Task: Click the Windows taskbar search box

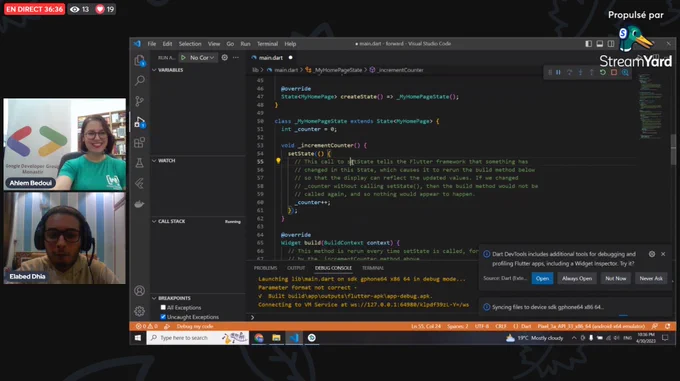Action: [x=198, y=338]
